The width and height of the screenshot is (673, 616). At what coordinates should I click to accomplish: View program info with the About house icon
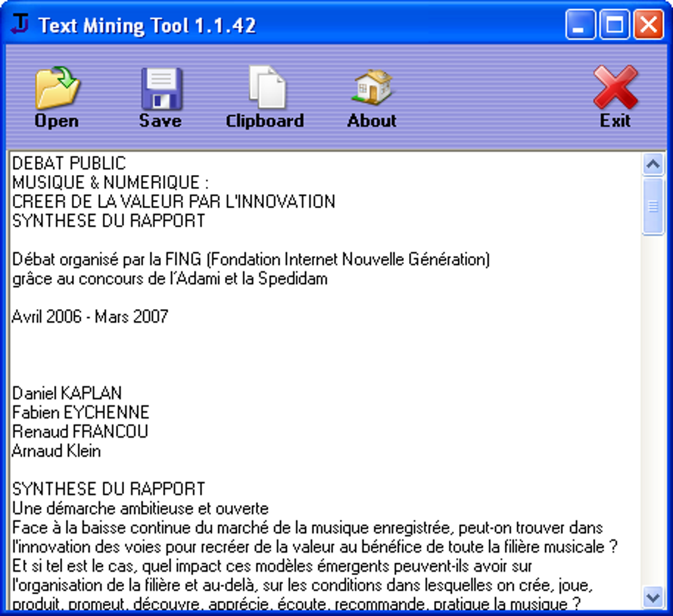[371, 88]
